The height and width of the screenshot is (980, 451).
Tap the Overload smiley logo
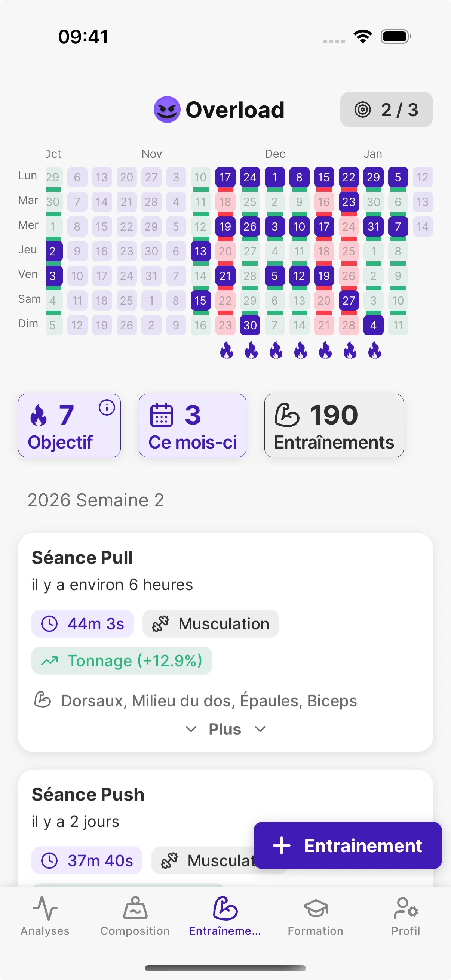tap(167, 110)
